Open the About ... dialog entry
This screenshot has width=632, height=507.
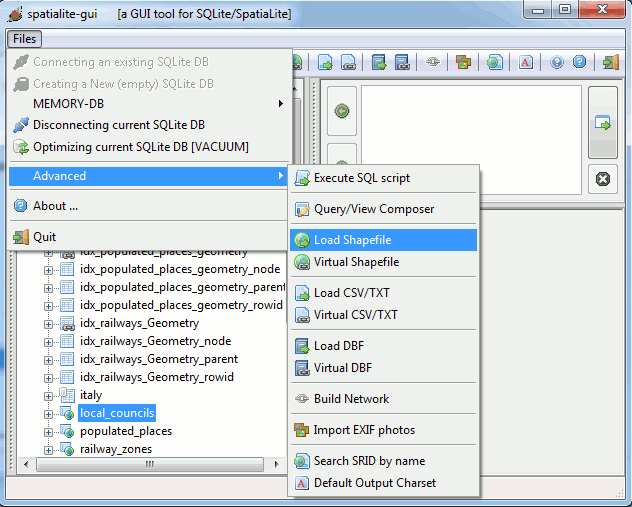(x=149, y=206)
